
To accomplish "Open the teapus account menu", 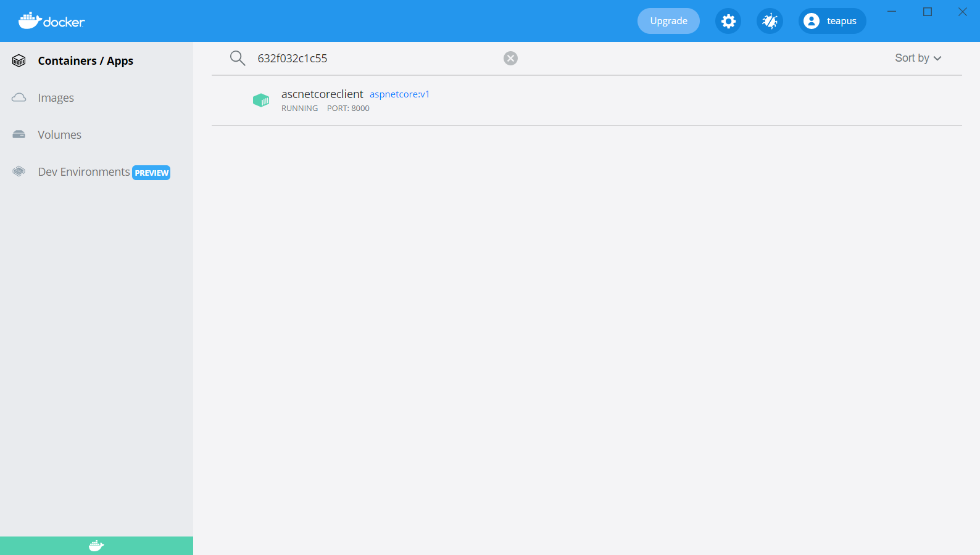I will click(x=832, y=21).
